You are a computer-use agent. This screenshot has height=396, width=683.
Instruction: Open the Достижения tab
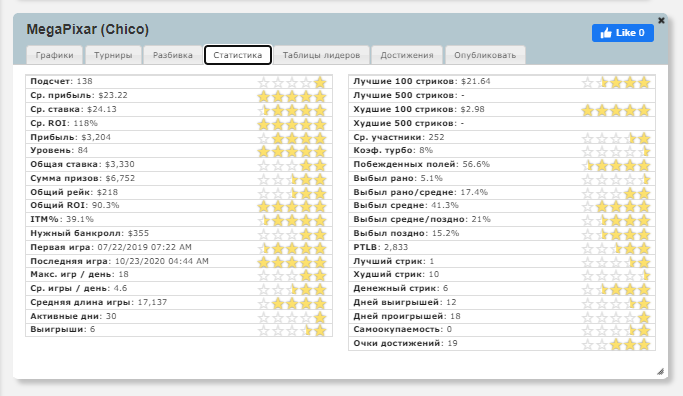407,55
